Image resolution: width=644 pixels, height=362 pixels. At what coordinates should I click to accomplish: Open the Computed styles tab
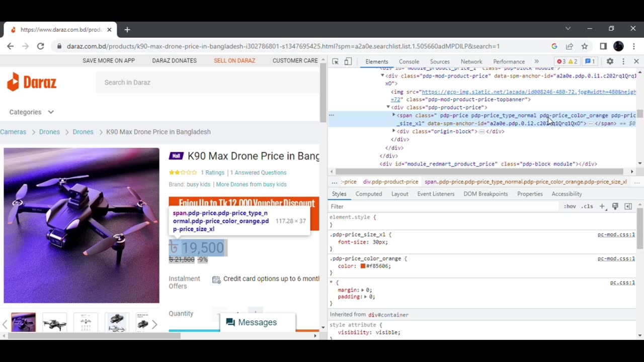pyautogui.click(x=369, y=194)
